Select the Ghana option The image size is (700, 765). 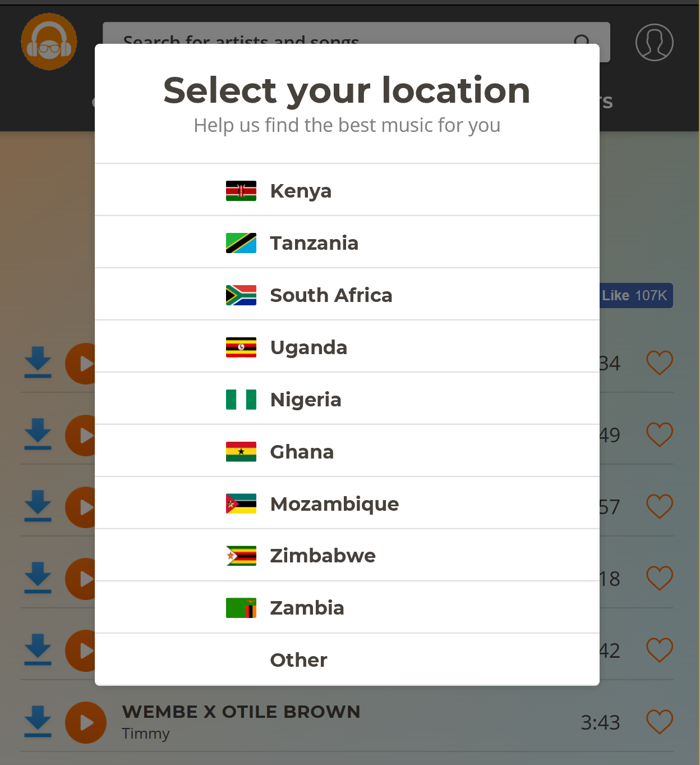(x=347, y=451)
